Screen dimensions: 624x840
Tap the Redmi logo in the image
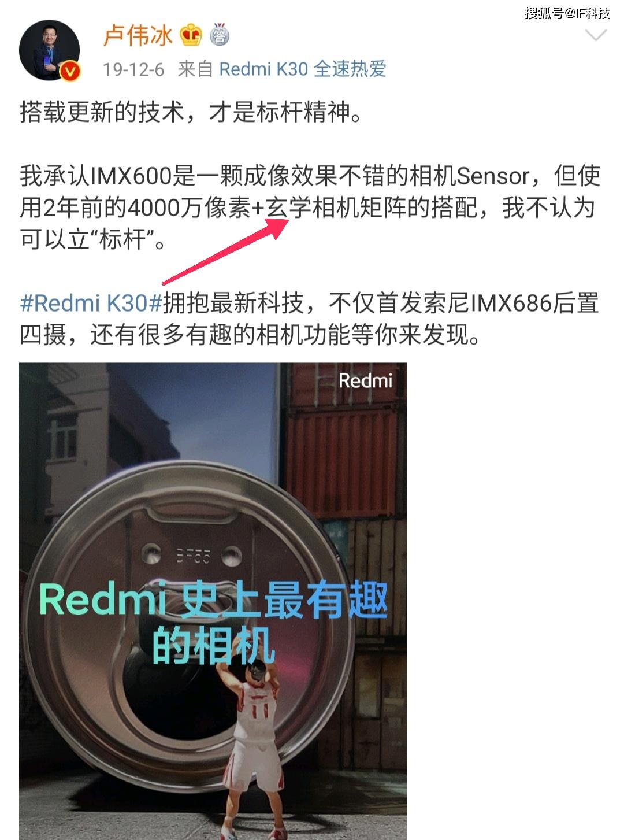click(365, 380)
